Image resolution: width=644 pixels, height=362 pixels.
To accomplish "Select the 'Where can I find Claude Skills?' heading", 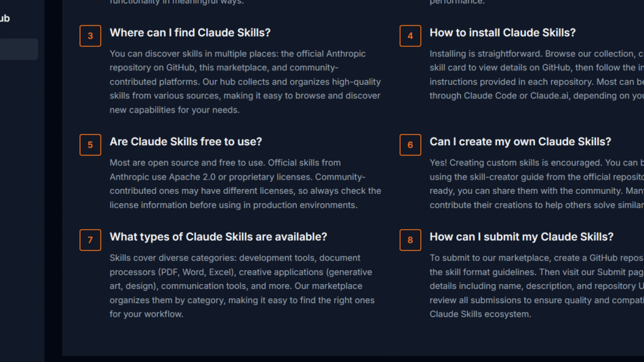I will pos(190,33).
